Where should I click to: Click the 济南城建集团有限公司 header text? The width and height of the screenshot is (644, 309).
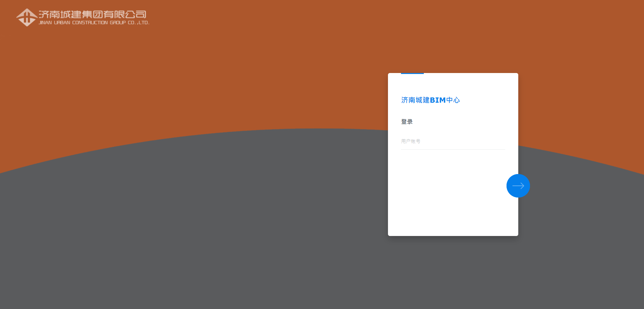pyautogui.click(x=92, y=14)
